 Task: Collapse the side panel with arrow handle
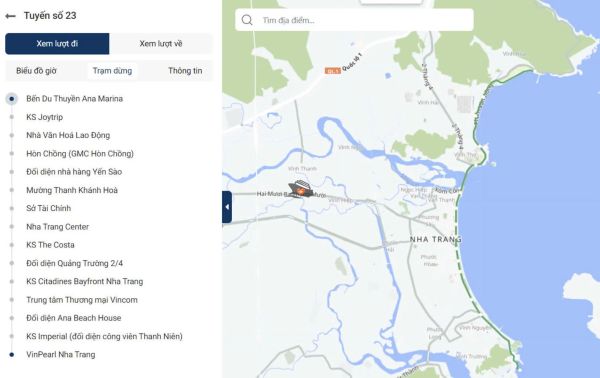[227, 207]
